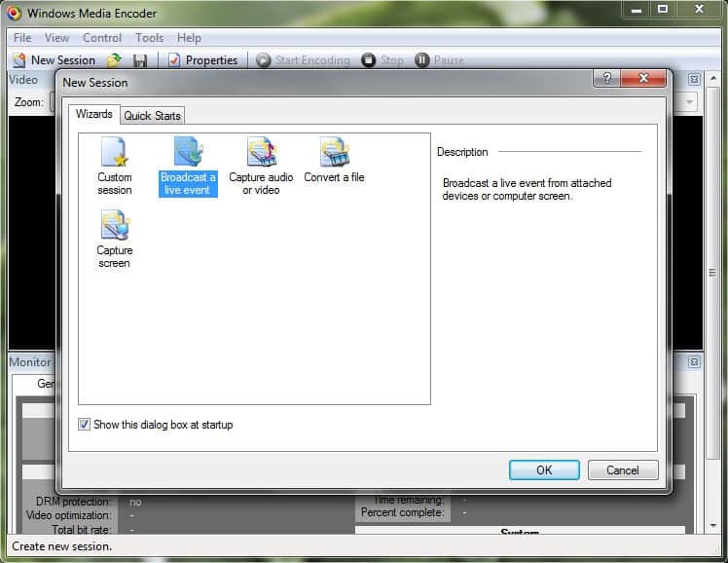Switch to the Quick Starts tab
Viewport: 728px width, 563px height.
pos(152,116)
